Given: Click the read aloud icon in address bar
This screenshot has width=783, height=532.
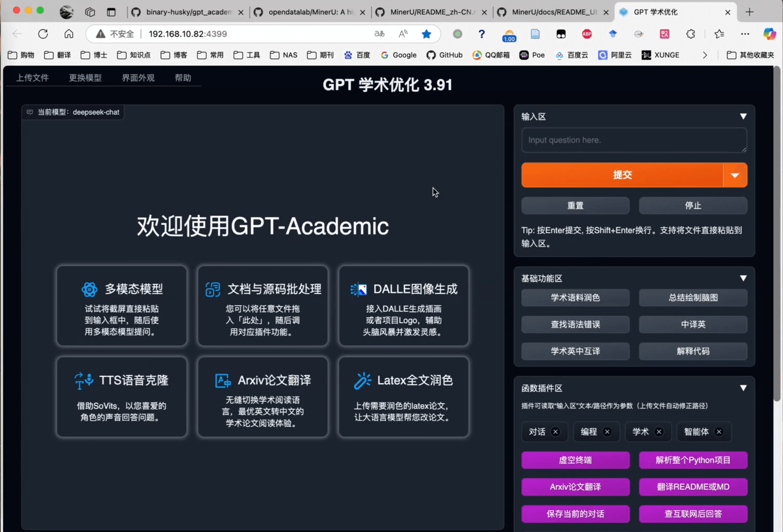Looking at the screenshot, I should 403,34.
